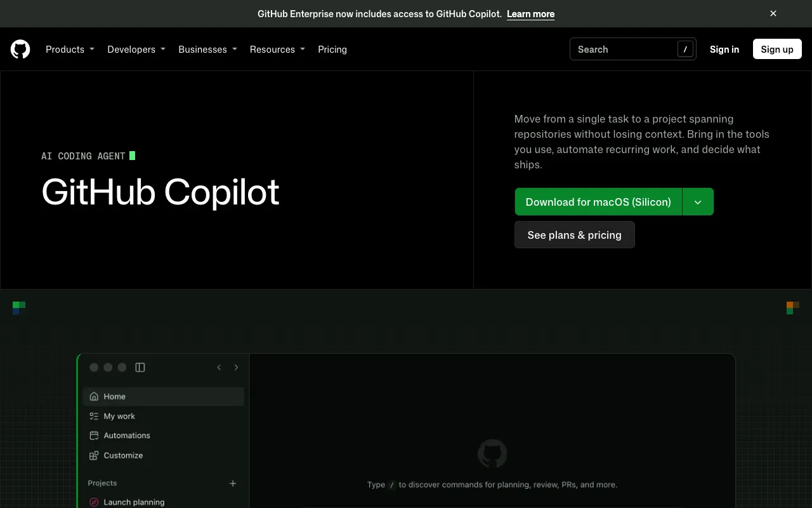Image resolution: width=812 pixels, height=508 pixels.
Task: Click the Automations calendar icon
Action: 94,436
